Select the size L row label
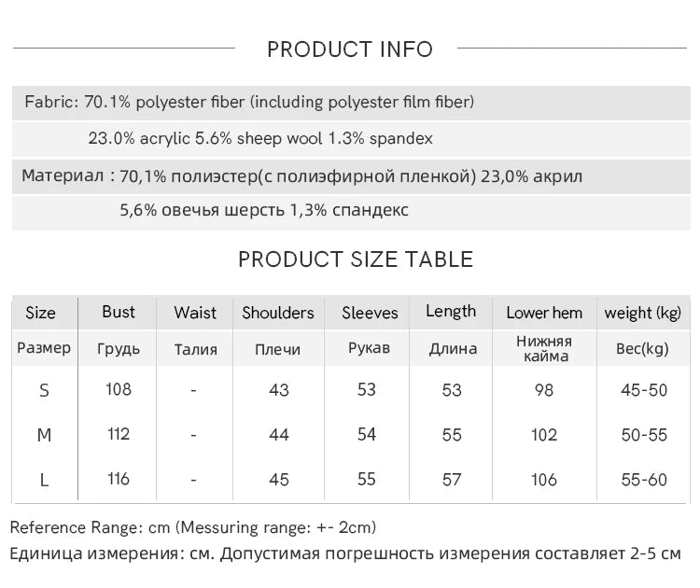Image resolution: width=700 pixels, height=588 pixels. click(x=44, y=480)
